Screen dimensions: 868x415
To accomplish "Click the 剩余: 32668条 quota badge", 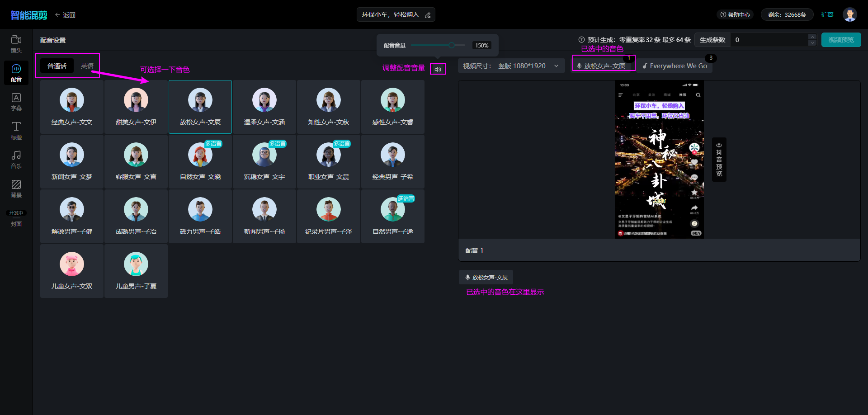I will [x=787, y=14].
